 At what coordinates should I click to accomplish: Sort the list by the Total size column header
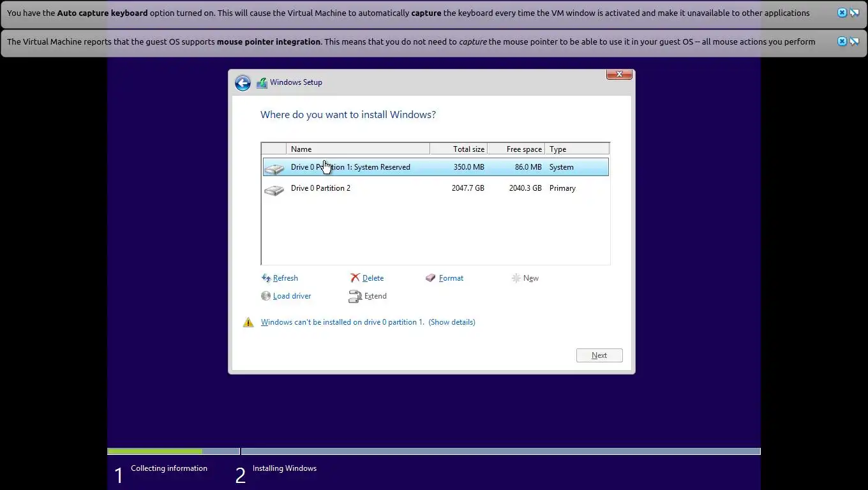pyautogui.click(x=458, y=149)
